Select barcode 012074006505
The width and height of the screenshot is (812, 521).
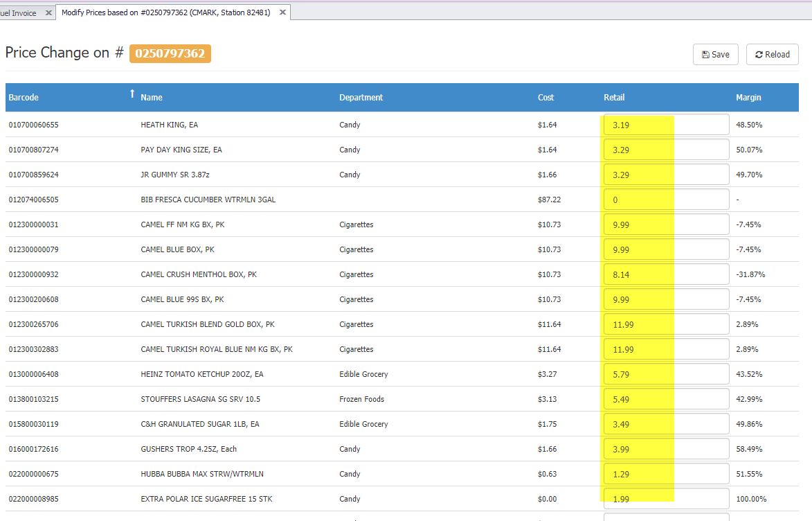pos(34,200)
